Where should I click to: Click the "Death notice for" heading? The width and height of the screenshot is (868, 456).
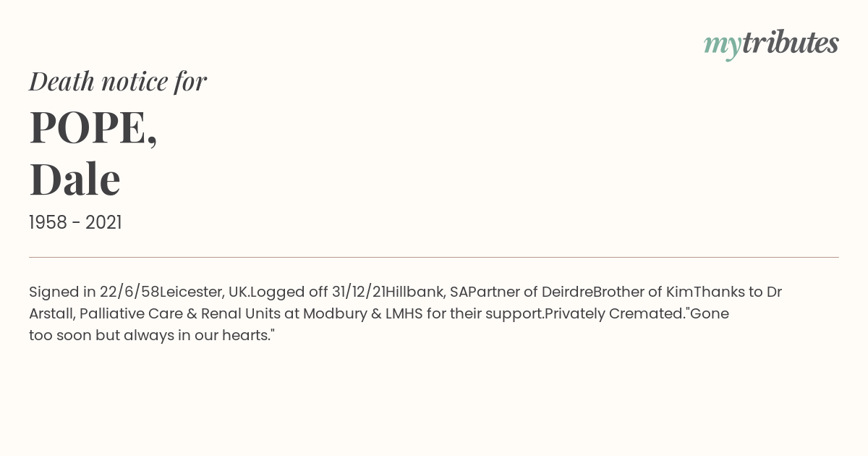point(118,81)
